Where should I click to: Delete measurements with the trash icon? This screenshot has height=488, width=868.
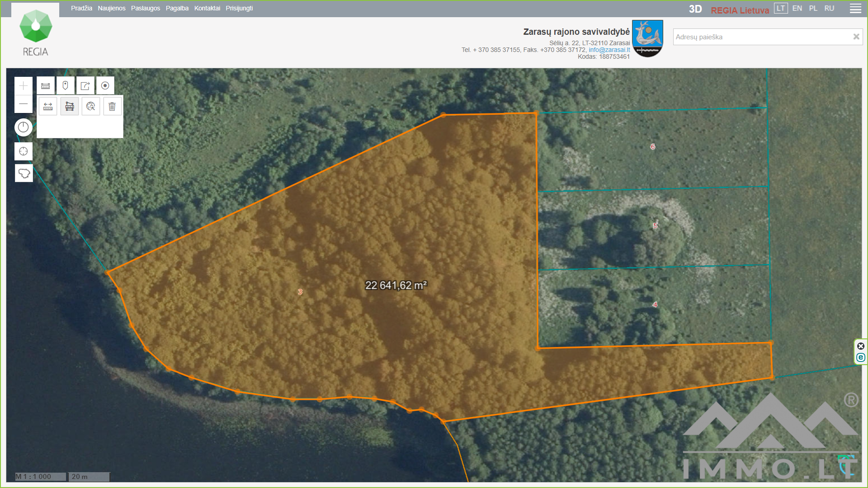pos(112,106)
